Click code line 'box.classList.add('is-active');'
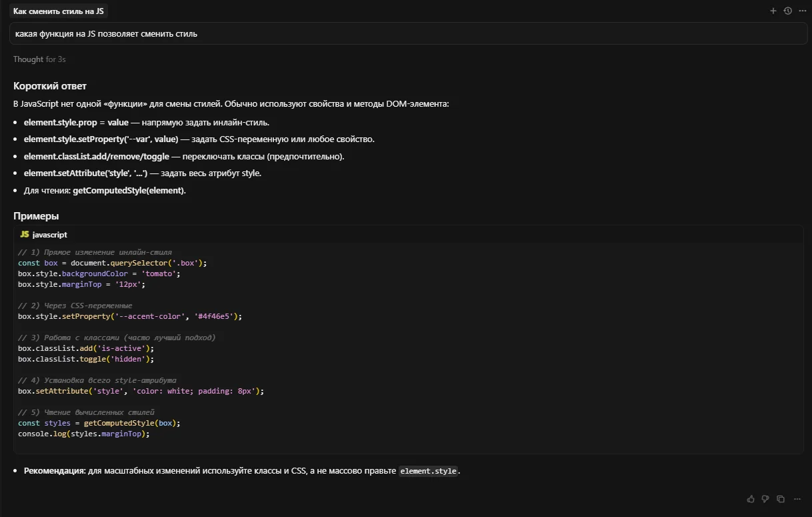The height and width of the screenshot is (517, 812). (86, 348)
